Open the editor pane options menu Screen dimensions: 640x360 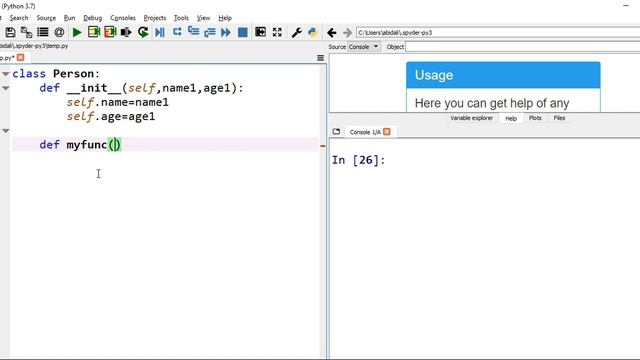tap(320, 58)
